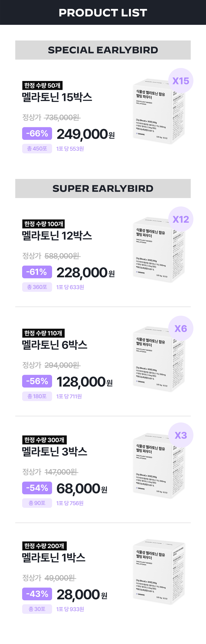Click the 한정 수량 200개 label
This screenshot has width=206, height=644.
click(44, 546)
